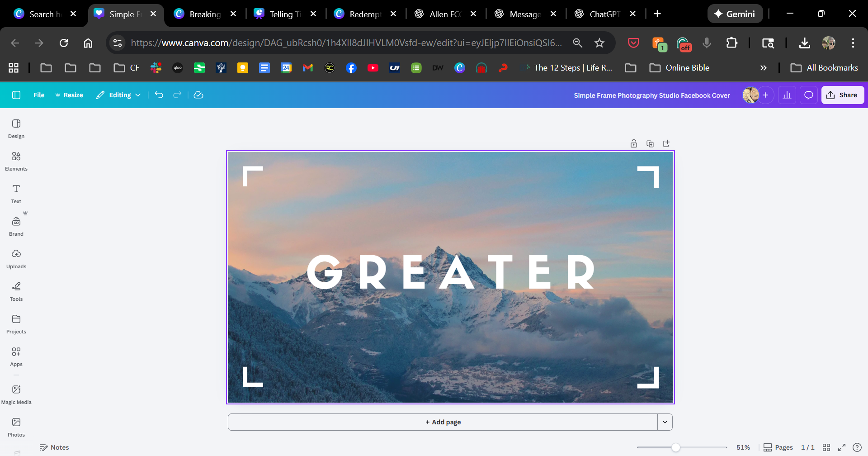Duplicate page using the copy icon
Image resolution: width=868 pixels, height=456 pixels.
pos(650,144)
